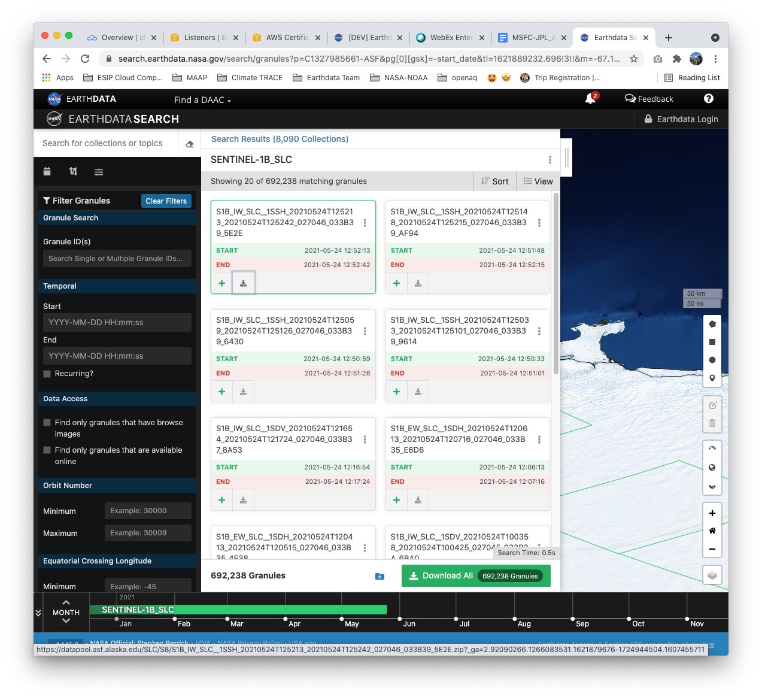Image resolution: width=762 pixels, height=700 pixels.
Task: Select the spatial search crop tool
Action: tap(73, 171)
